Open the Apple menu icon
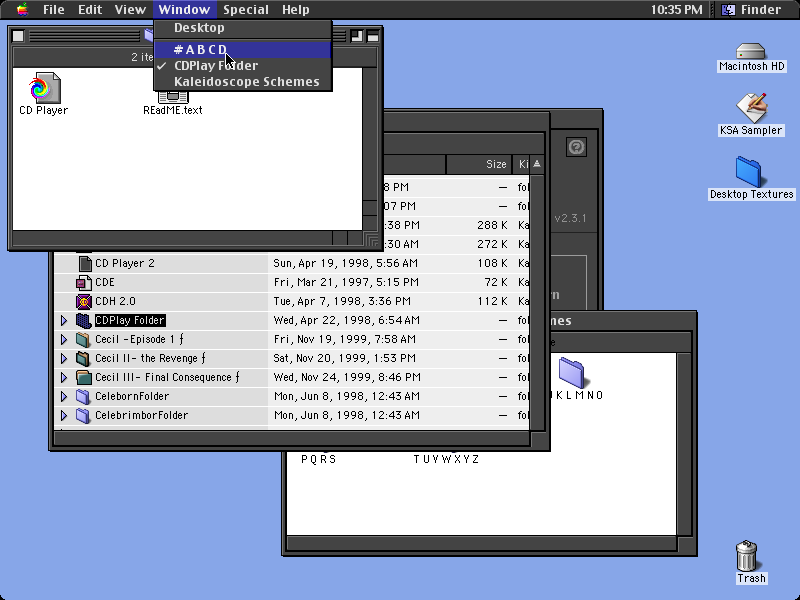This screenshot has width=800, height=600. 22,10
